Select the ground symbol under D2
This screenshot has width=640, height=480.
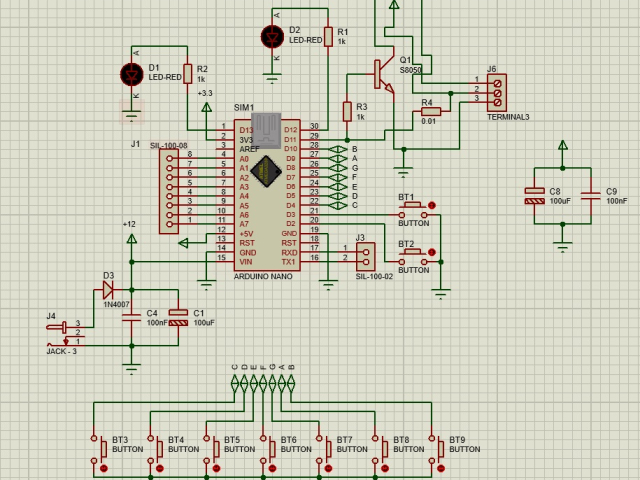272,78
